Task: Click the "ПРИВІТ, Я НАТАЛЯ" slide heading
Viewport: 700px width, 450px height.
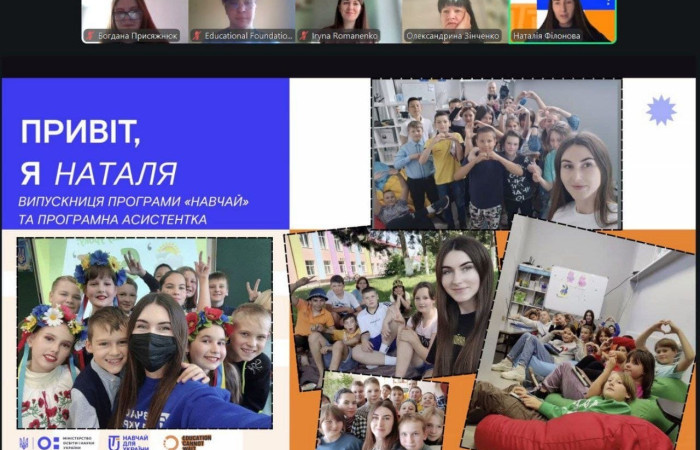Action: (100, 150)
